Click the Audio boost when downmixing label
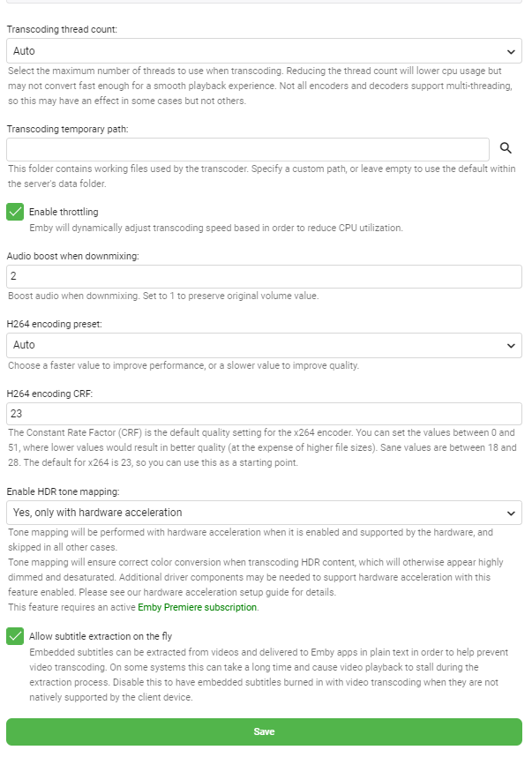The image size is (532, 765). click(73, 256)
